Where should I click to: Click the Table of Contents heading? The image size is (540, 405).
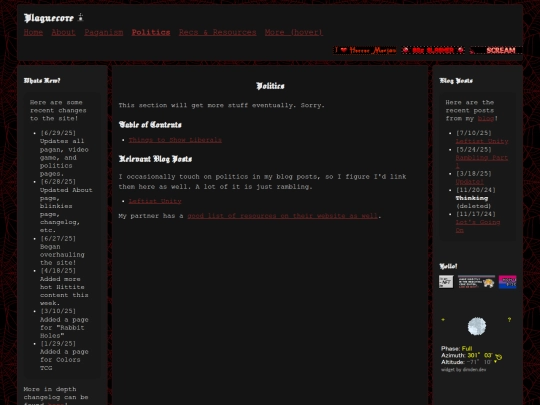tap(150, 125)
